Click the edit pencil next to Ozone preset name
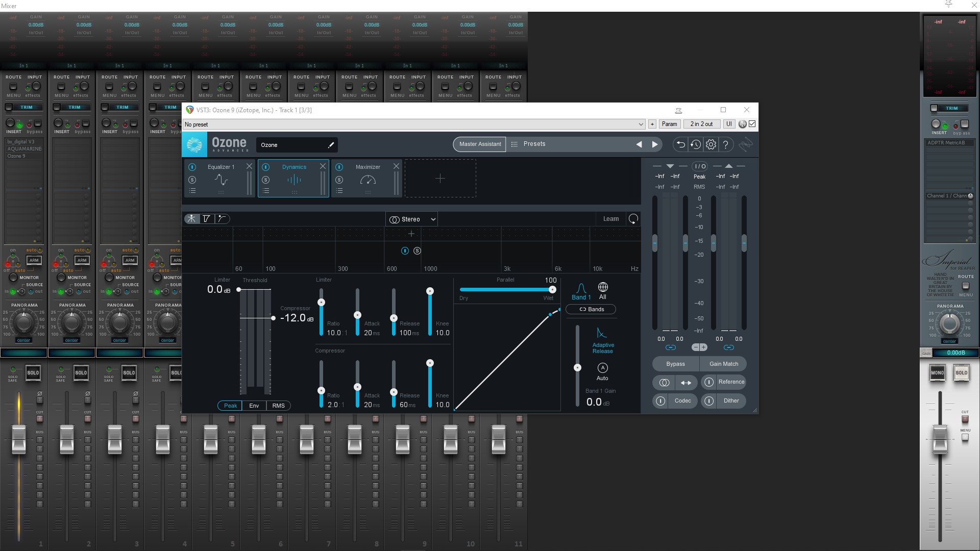Screen dimensions: 980x551 tap(331, 145)
